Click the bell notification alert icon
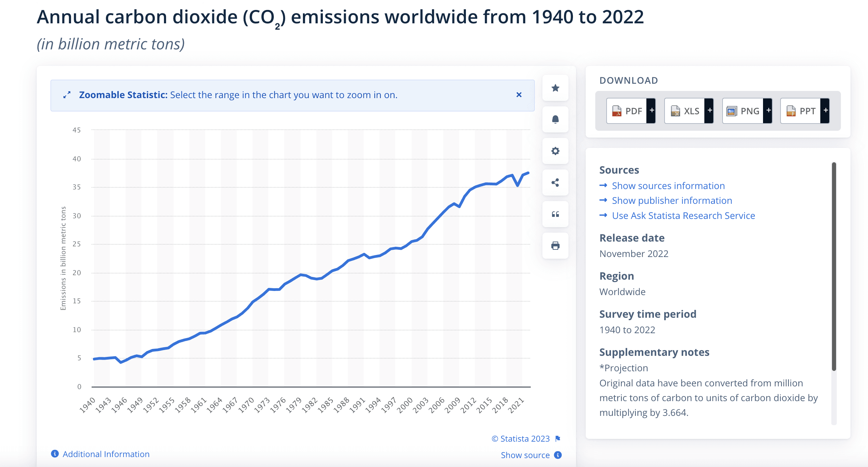This screenshot has height=467, width=868. point(555,119)
